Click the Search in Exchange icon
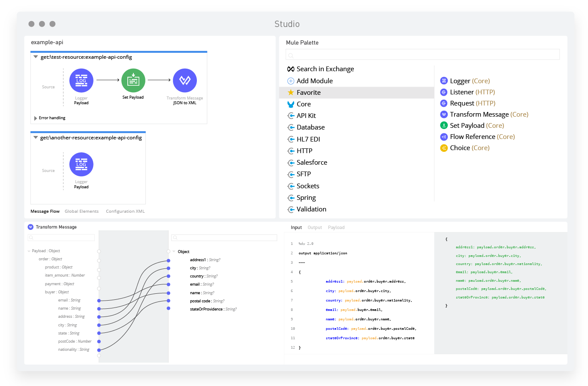This screenshot has height=386, width=588. [291, 69]
